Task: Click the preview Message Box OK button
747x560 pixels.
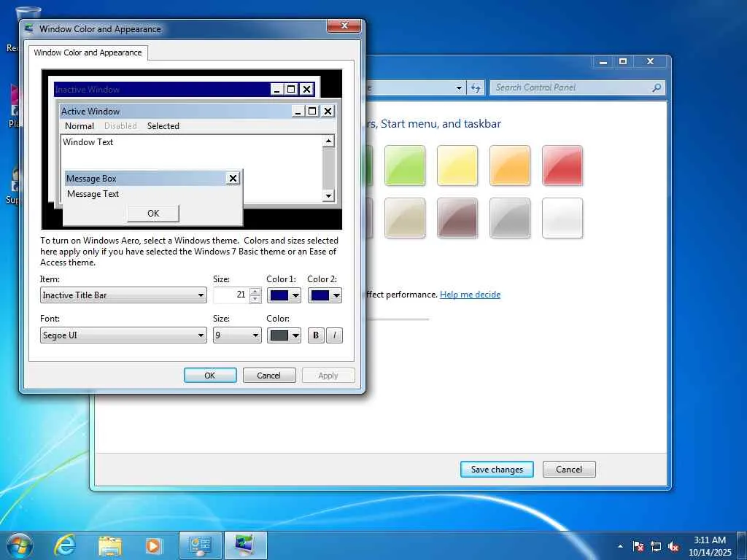Action: click(x=153, y=214)
